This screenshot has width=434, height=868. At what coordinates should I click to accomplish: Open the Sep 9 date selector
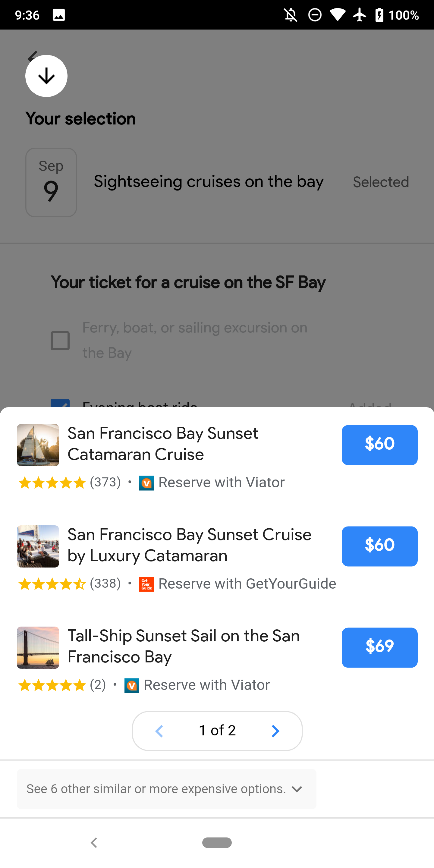51,182
